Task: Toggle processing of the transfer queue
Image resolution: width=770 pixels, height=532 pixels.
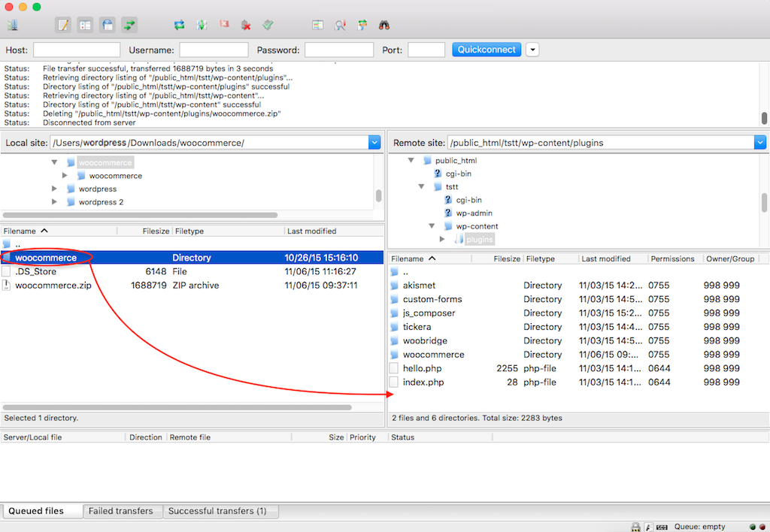Action: click(202, 25)
